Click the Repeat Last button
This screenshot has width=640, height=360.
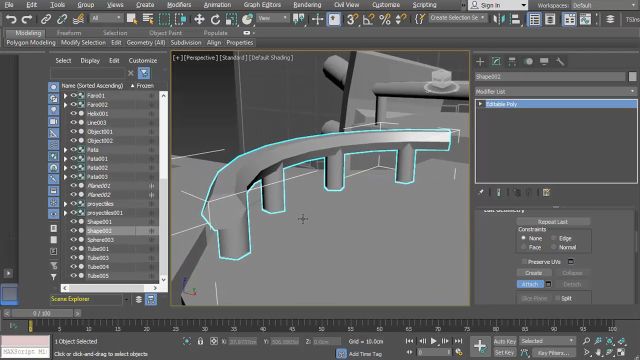(x=553, y=222)
